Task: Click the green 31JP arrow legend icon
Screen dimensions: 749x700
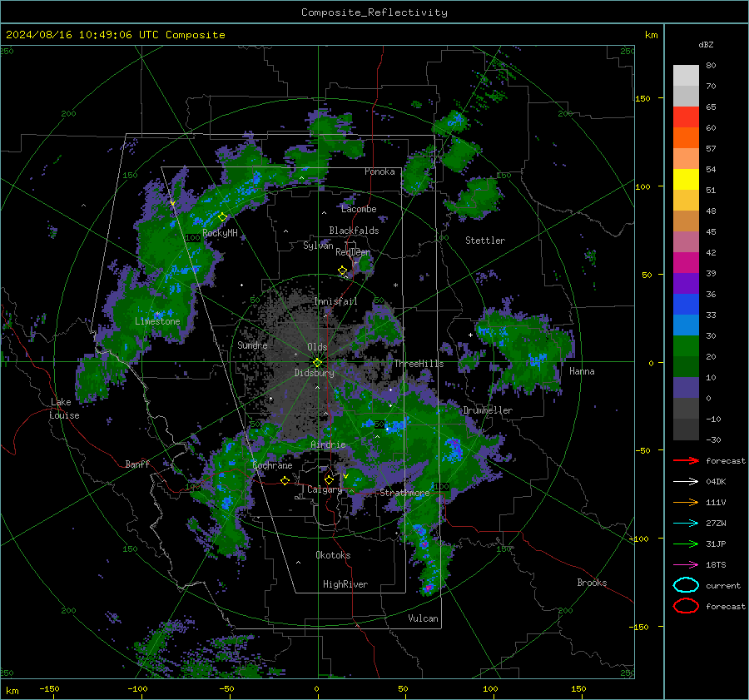Action: [686, 544]
